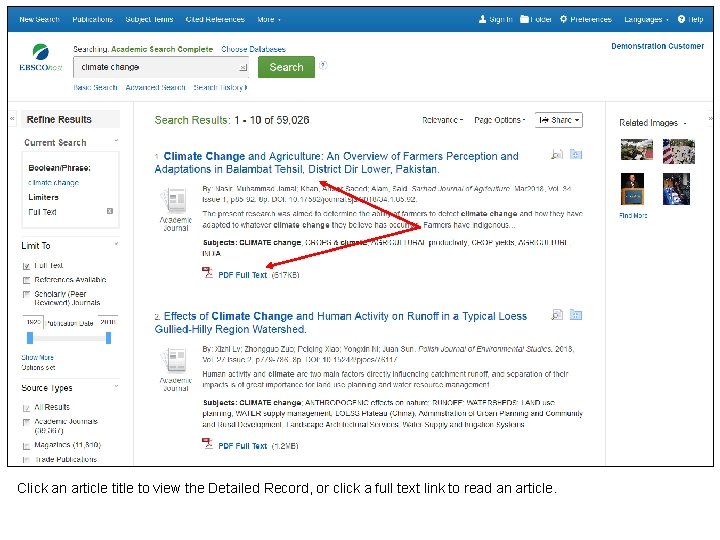Image resolution: width=720 pixels, height=540 pixels.
Task: Open the Folder icon in top bar
Action: [524, 19]
